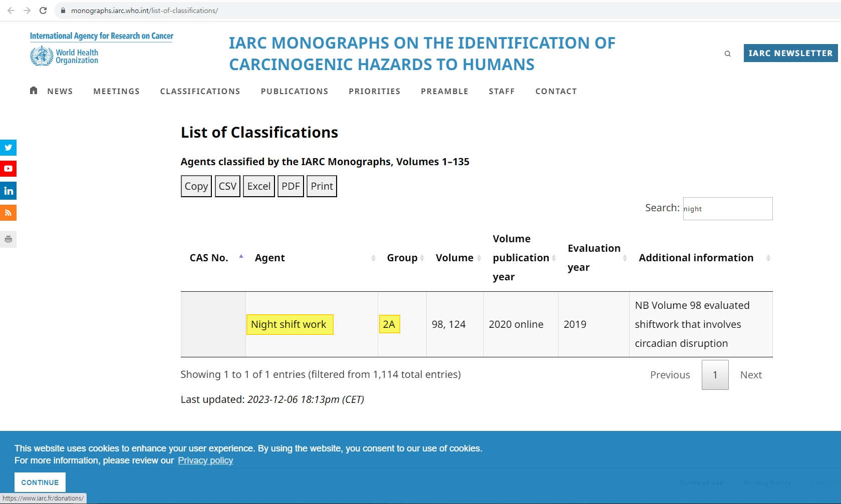Viewport: 841px width, 504px height.
Task: Reload the page with the refresh icon
Action: click(x=43, y=11)
